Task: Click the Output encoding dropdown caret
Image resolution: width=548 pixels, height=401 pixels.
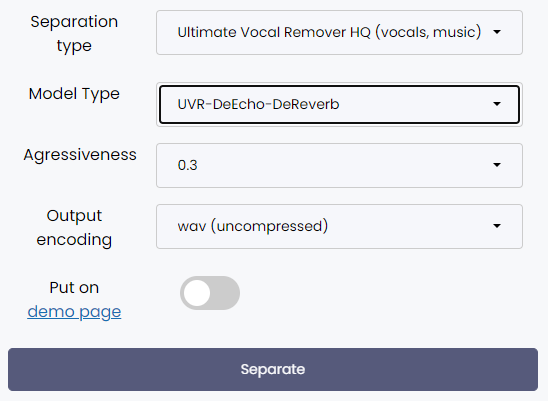Action: (497, 226)
